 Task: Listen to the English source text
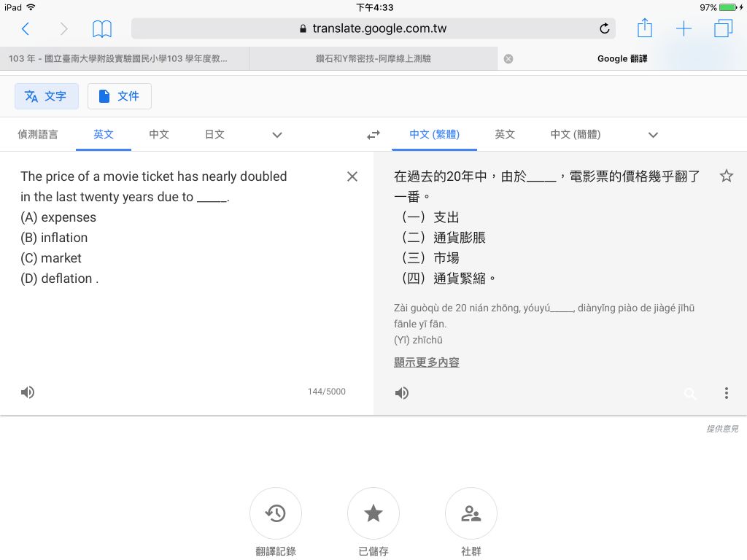[27, 392]
